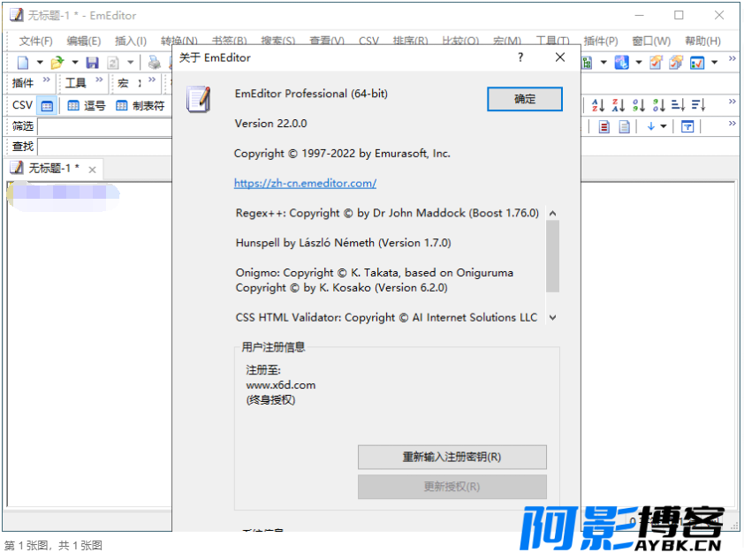The height and width of the screenshot is (560, 744).
Task: Click the credits list scroll-down arrow
Action: click(553, 317)
